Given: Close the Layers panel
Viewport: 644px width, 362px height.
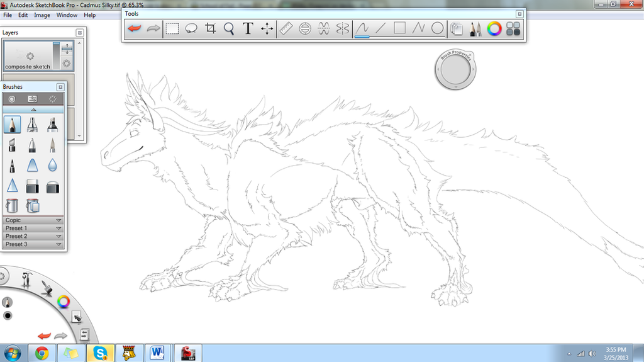Looking at the screenshot, I should pos(80,33).
